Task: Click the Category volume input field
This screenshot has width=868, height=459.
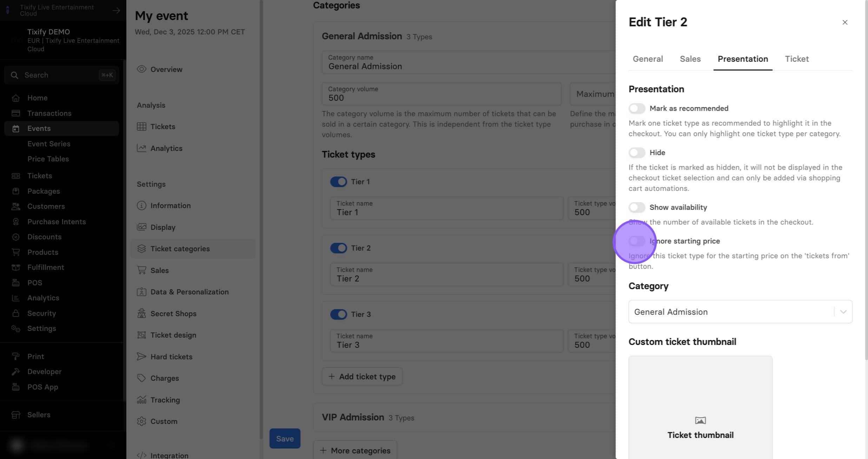Action: click(x=442, y=94)
